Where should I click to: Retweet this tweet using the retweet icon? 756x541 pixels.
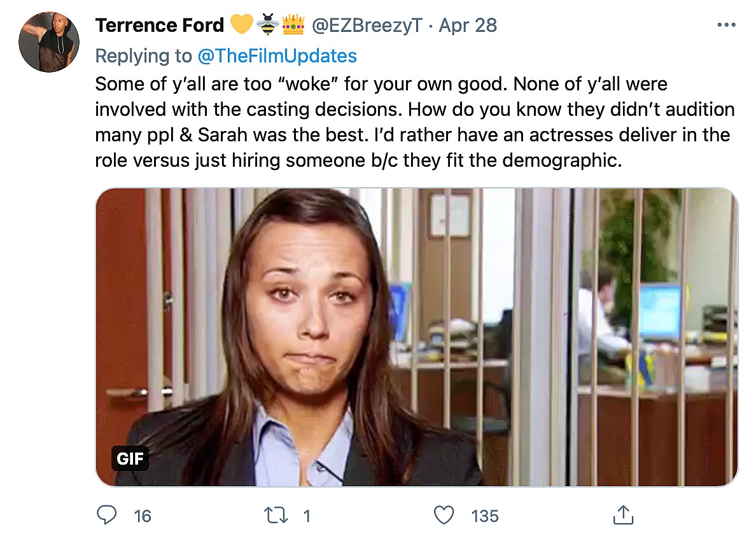(x=274, y=515)
